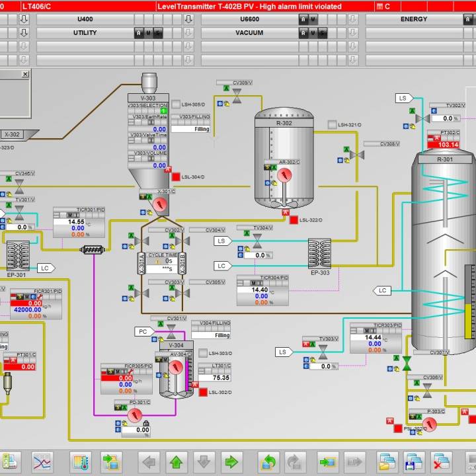Click the green up arrow navigation icon
The width and height of the screenshot is (476, 476).
[177, 461]
